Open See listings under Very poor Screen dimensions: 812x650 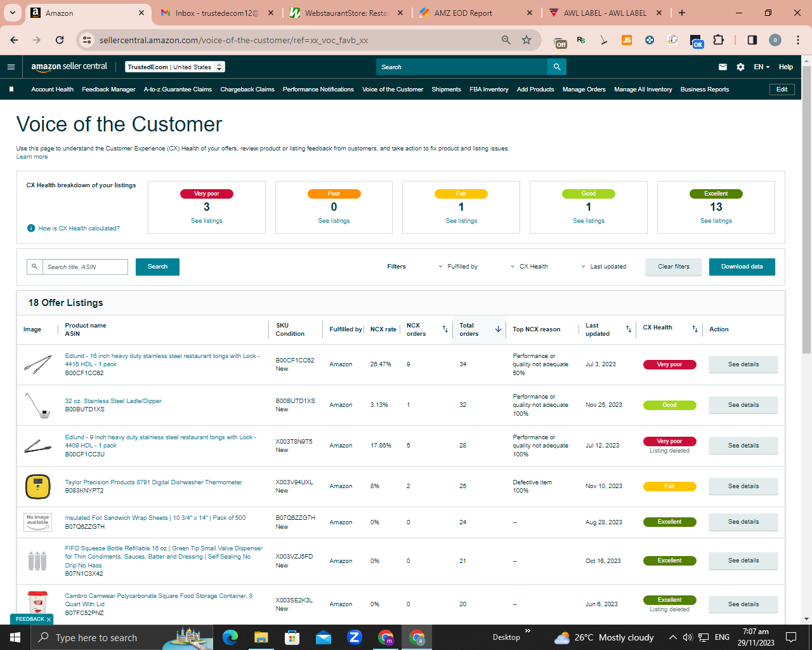[x=207, y=221]
